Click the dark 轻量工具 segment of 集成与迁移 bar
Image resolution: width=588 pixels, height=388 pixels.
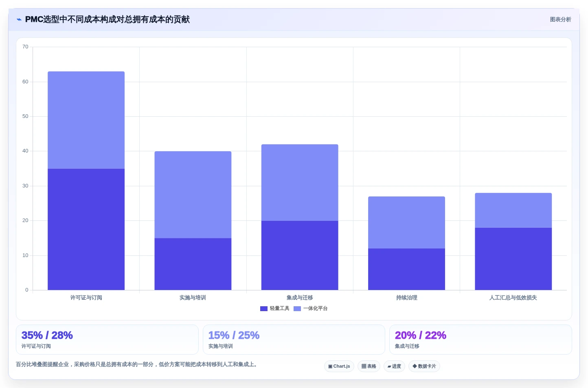point(300,255)
